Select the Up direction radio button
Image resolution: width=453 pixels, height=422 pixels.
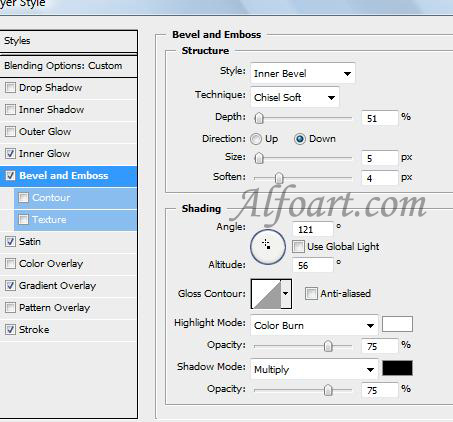(x=256, y=139)
